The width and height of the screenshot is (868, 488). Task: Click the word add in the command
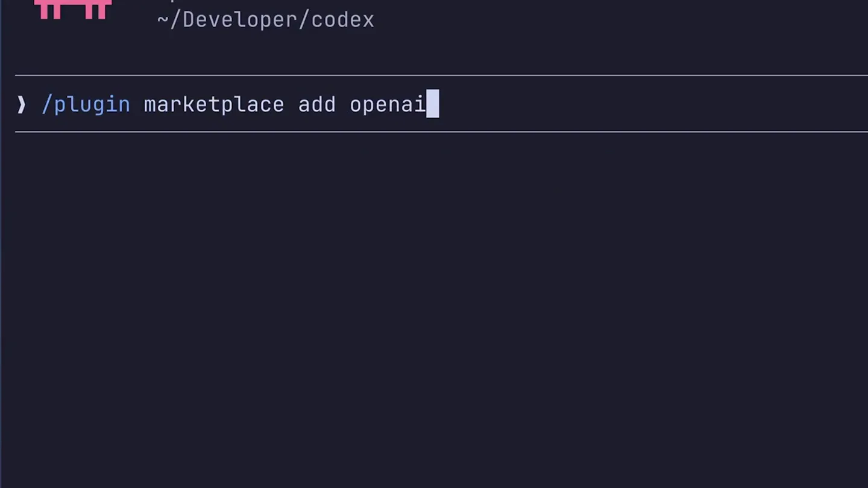pos(317,104)
